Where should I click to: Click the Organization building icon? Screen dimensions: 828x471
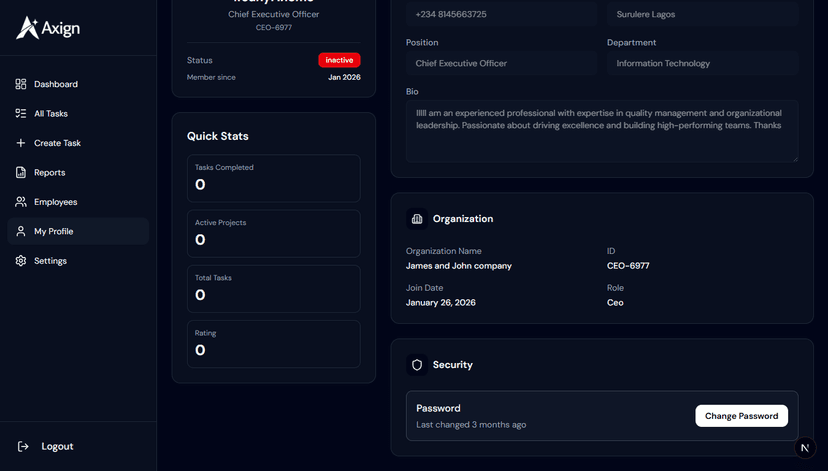coord(417,219)
